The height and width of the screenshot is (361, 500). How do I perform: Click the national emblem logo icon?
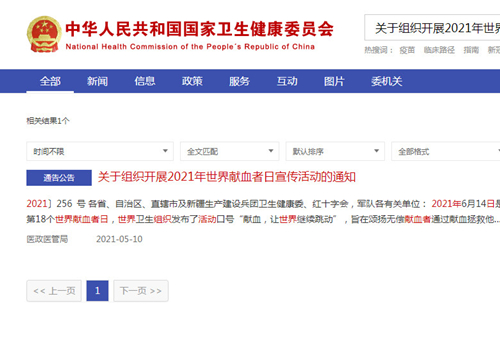click(x=44, y=34)
